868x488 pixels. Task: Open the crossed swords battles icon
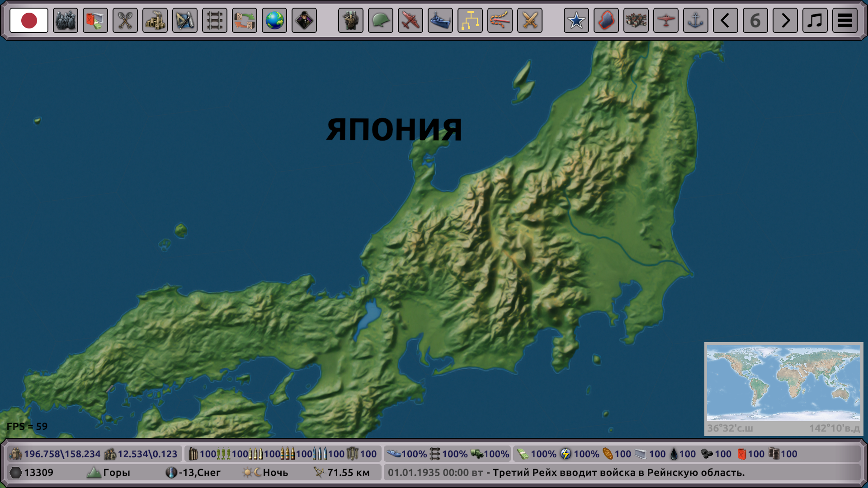coord(530,20)
